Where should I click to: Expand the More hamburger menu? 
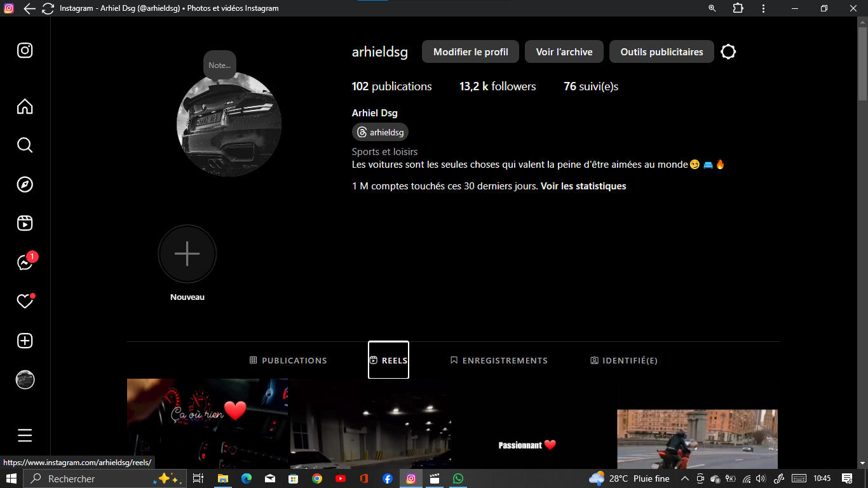coord(25,435)
